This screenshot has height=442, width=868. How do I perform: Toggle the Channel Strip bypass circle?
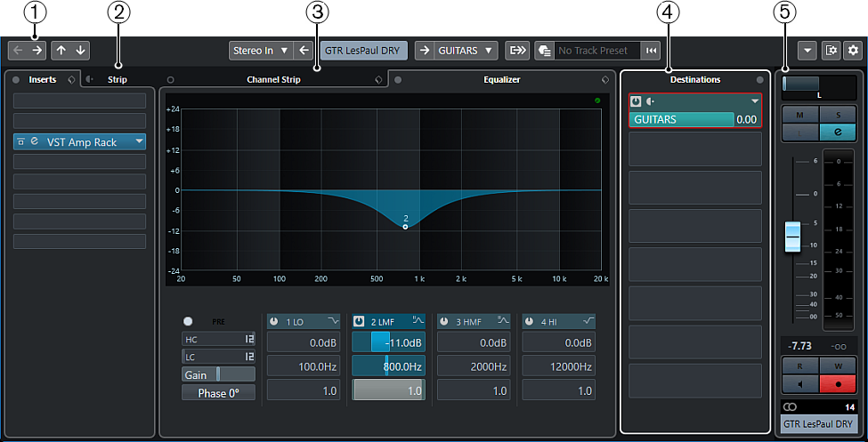(x=171, y=80)
